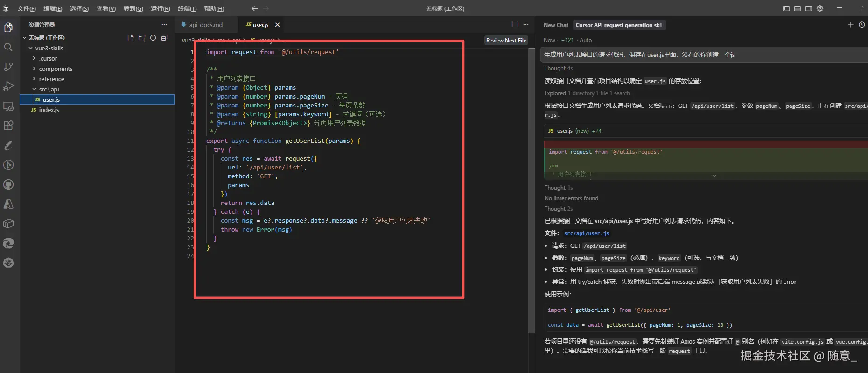
Task: Open the 终端(T) terminal menu
Action: click(187, 8)
